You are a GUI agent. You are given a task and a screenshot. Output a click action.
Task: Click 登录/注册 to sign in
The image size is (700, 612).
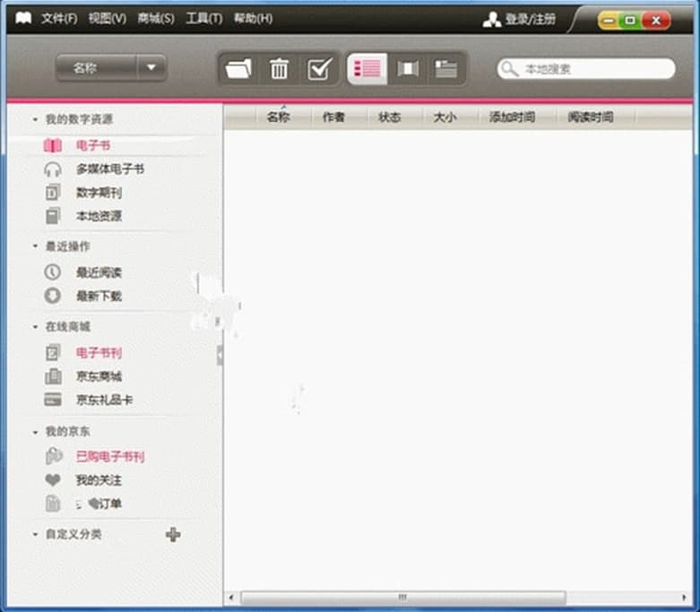tap(530, 19)
